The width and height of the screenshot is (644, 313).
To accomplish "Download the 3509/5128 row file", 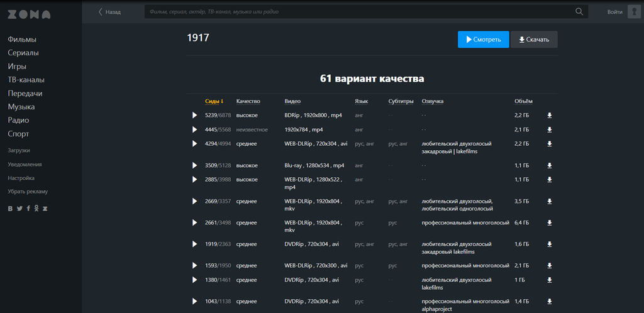I will [550, 165].
